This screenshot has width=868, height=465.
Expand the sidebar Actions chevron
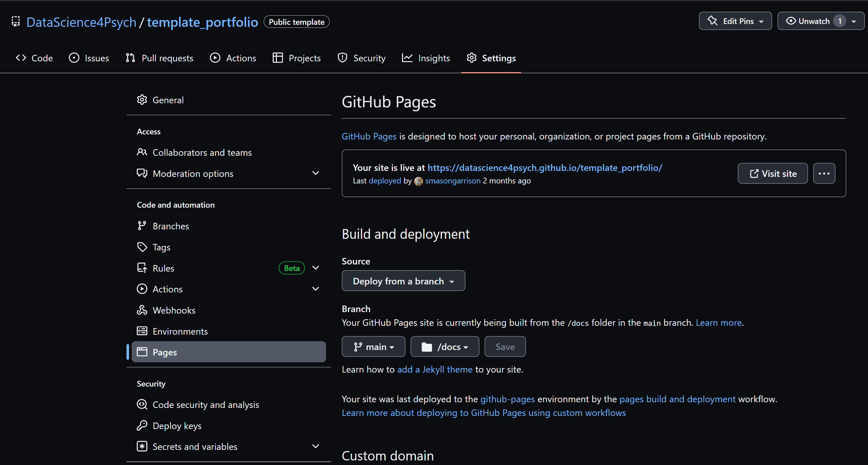click(x=316, y=289)
